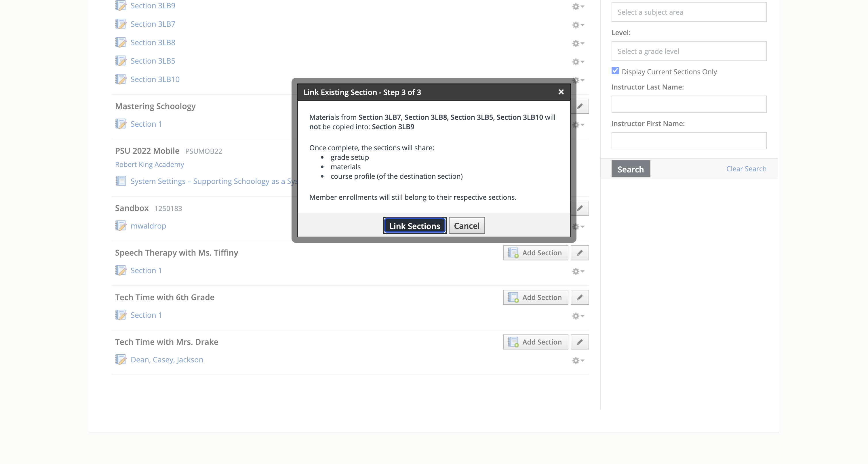Image resolution: width=868 pixels, height=464 pixels.
Task: Click the mwaldrop section notebook icon
Action: pos(121,226)
